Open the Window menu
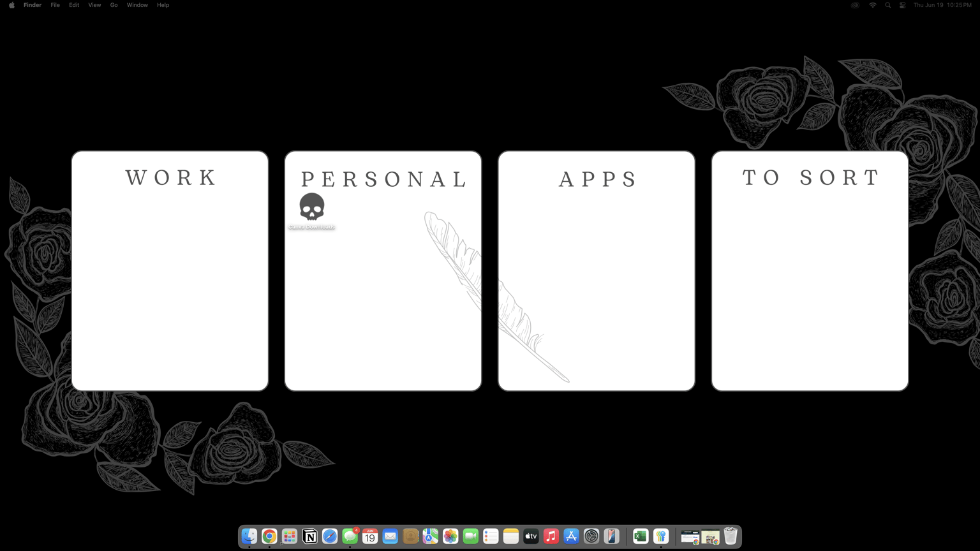The width and height of the screenshot is (980, 551). click(137, 5)
